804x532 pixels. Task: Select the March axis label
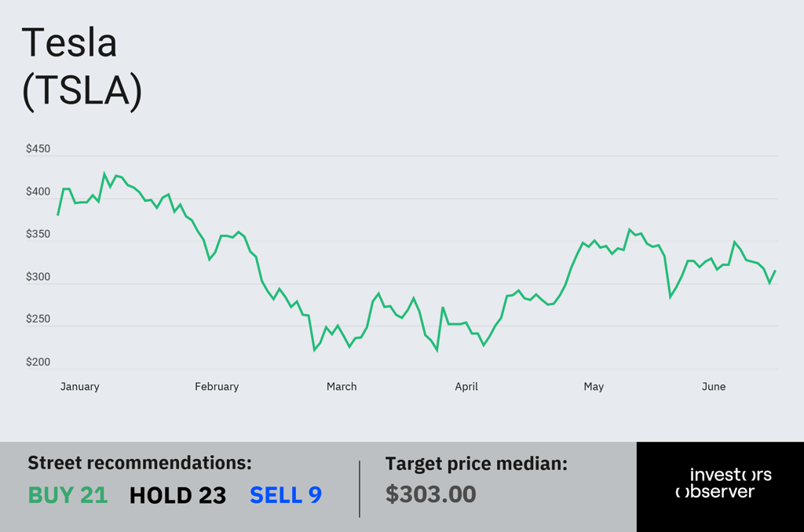point(342,386)
